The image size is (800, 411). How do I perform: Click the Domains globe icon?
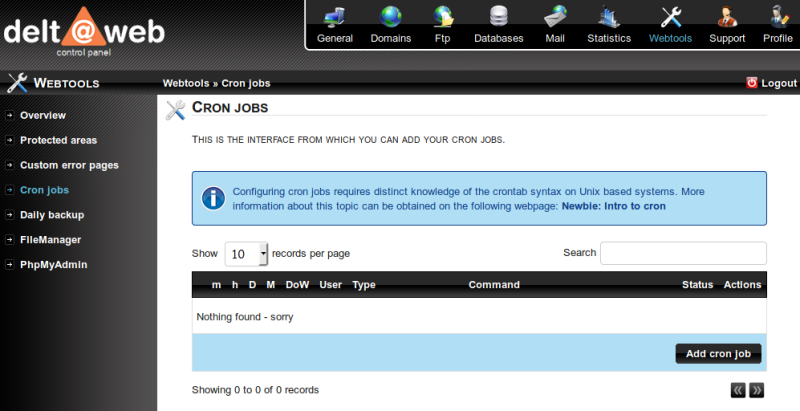(390, 18)
